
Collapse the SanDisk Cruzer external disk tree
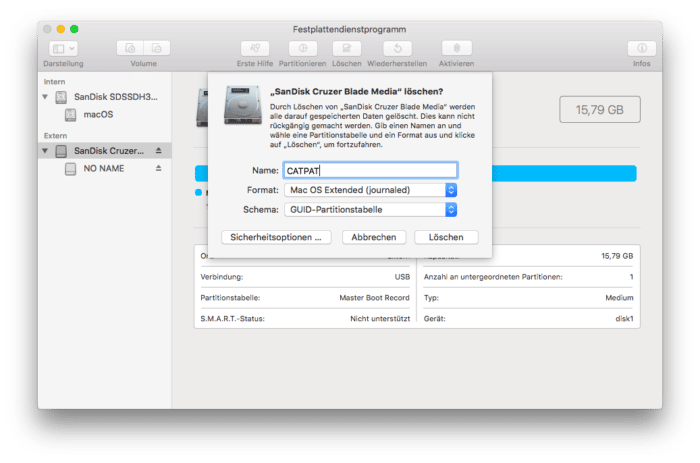pos(45,151)
